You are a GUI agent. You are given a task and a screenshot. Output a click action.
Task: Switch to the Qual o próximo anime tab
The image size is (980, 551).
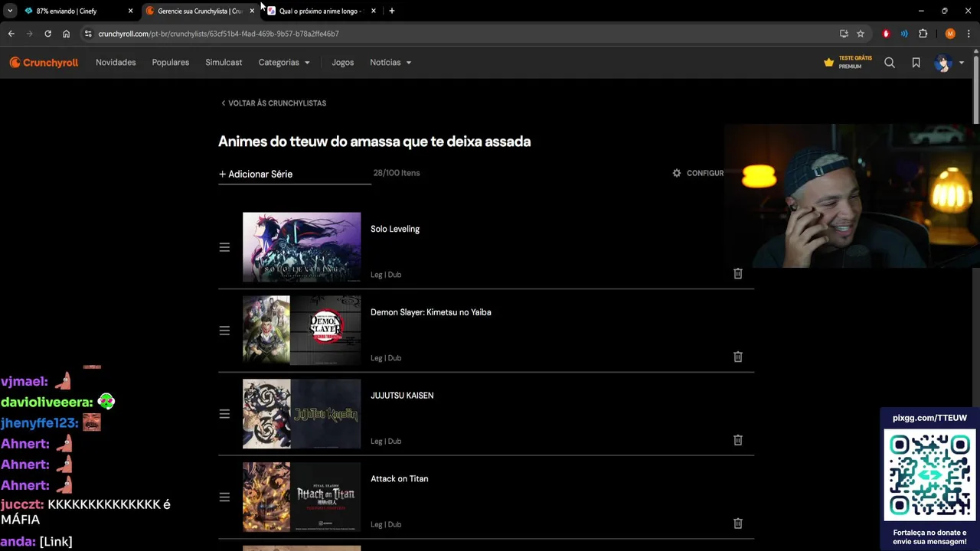[319, 11]
